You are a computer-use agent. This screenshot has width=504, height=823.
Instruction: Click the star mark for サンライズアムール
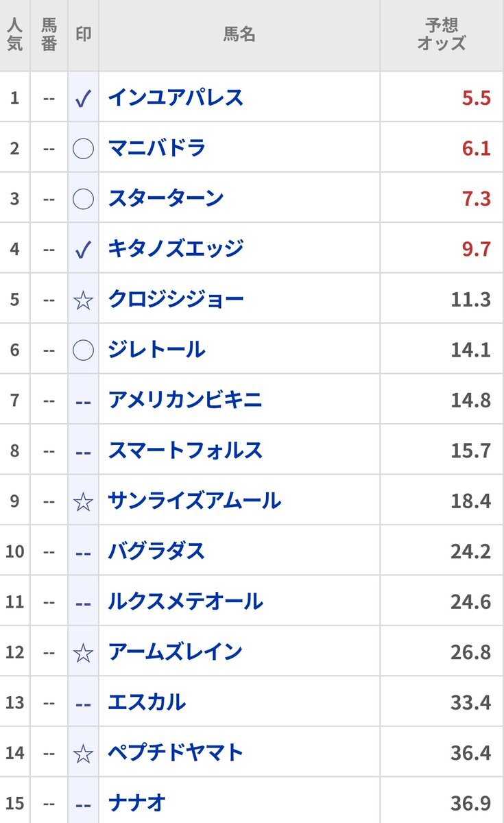pyautogui.click(x=83, y=501)
